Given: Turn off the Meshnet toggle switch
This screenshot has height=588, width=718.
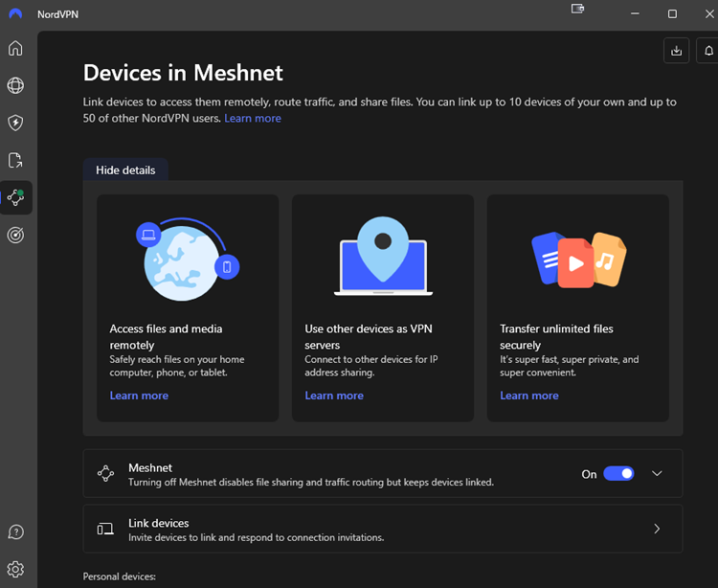Looking at the screenshot, I should pos(618,473).
